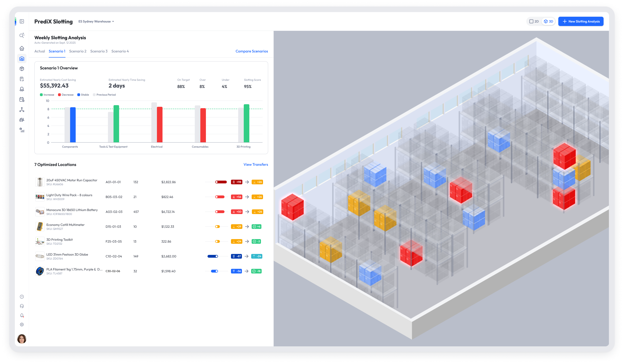This screenshot has width=624, height=364.
Task: Open the calendar schedule icon
Action: tap(22, 100)
